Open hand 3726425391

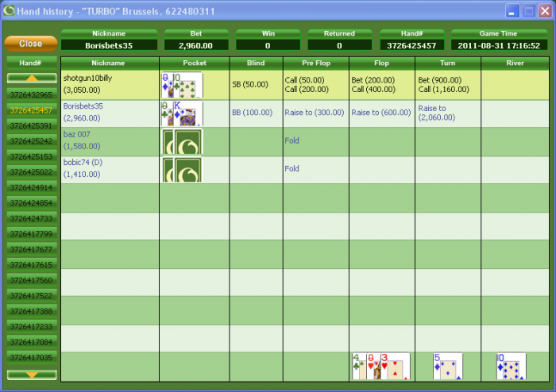(32, 125)
